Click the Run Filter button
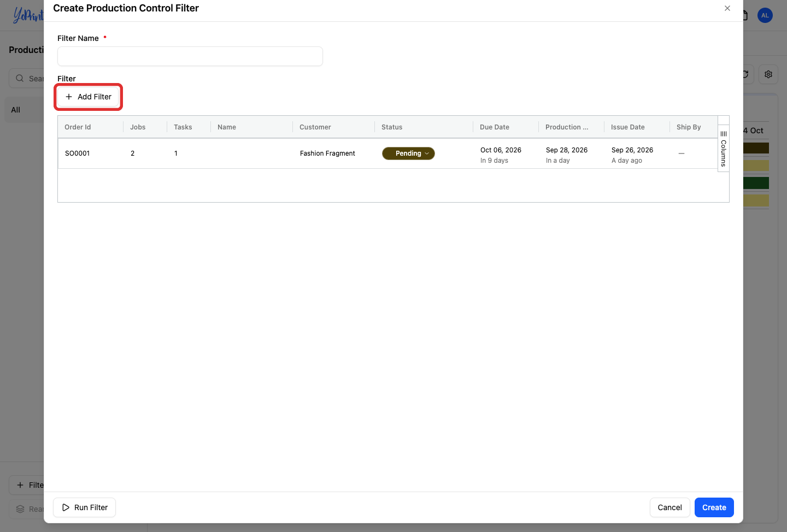The image size is (787, 532). [x=84, y=507]
